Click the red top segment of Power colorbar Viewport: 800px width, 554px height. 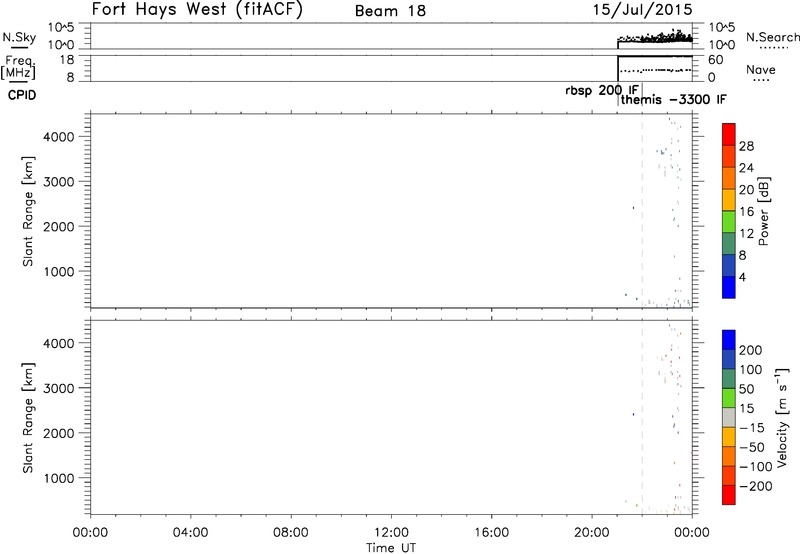click(x=729, y=134)
